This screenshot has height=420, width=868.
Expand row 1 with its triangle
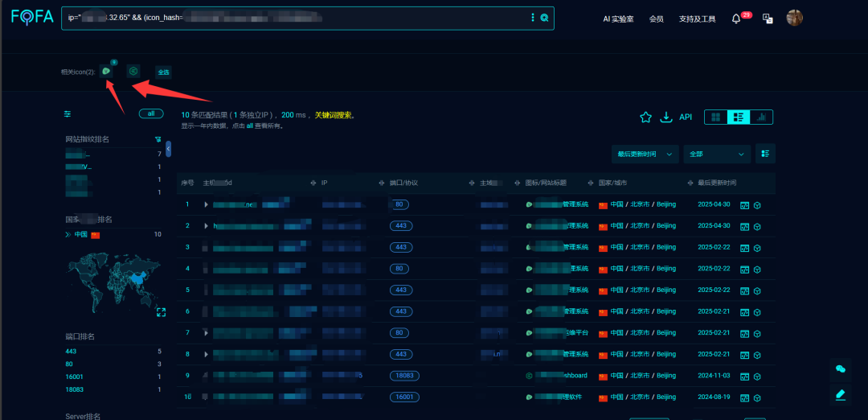point(206,204)
